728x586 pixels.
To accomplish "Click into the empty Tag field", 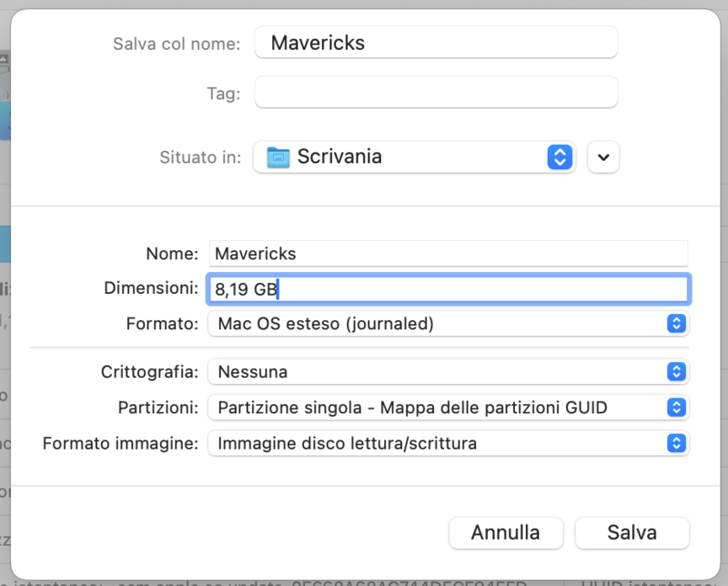I will coord(436,92).
